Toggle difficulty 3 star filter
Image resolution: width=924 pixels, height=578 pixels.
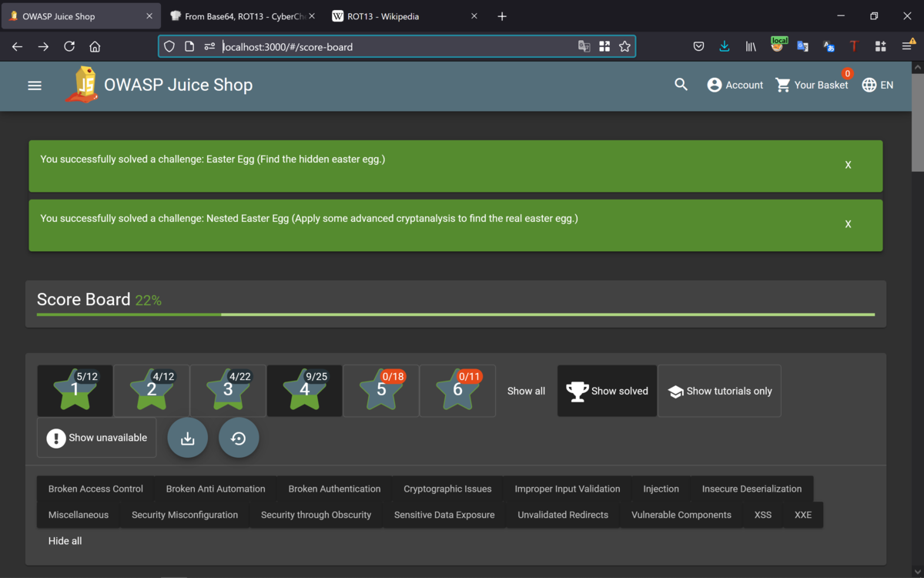(228, 391)
